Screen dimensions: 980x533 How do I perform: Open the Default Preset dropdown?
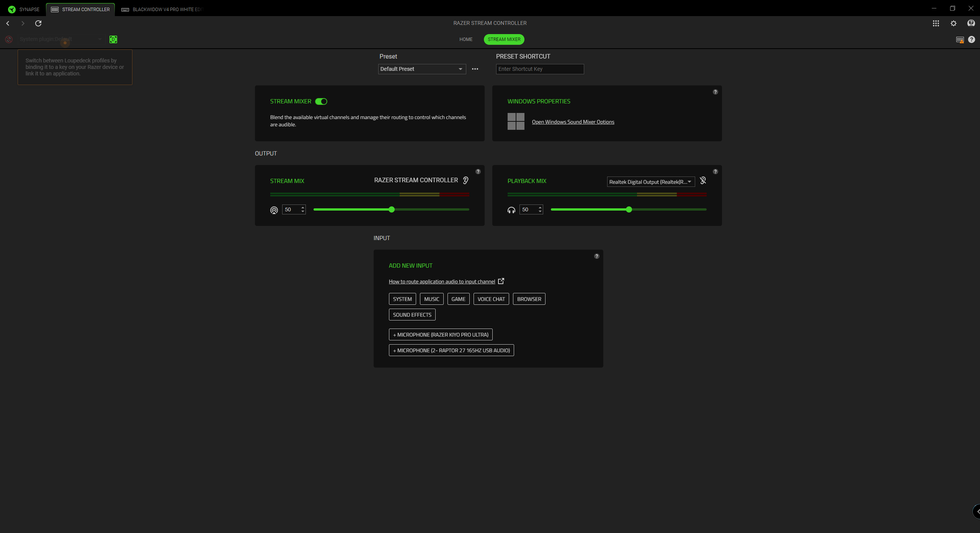point(421,69)
